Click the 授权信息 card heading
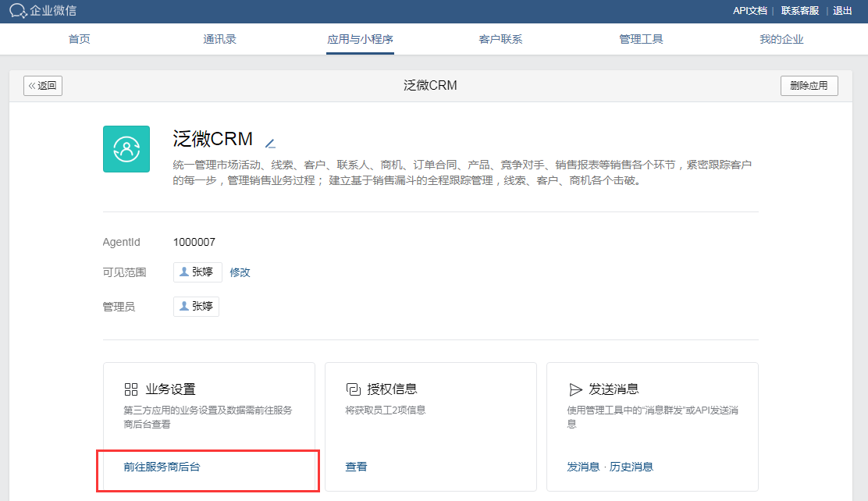 [x=392, y=389]
